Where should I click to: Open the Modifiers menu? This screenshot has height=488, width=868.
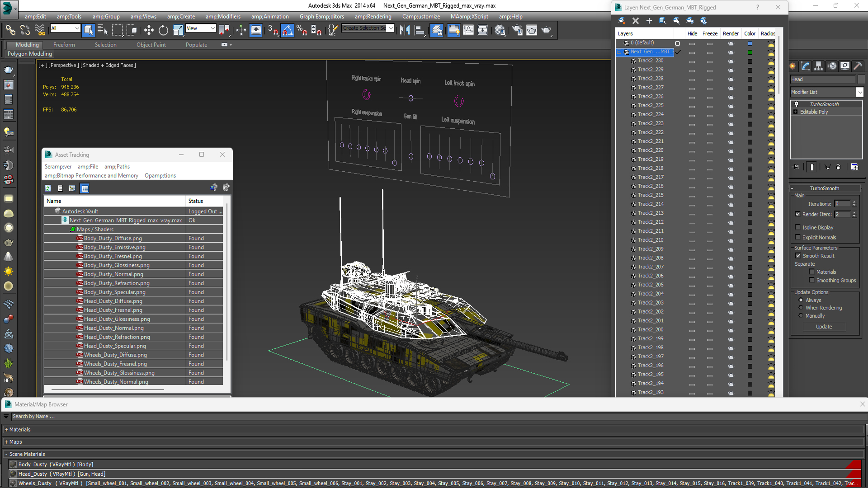pos(223,17)
